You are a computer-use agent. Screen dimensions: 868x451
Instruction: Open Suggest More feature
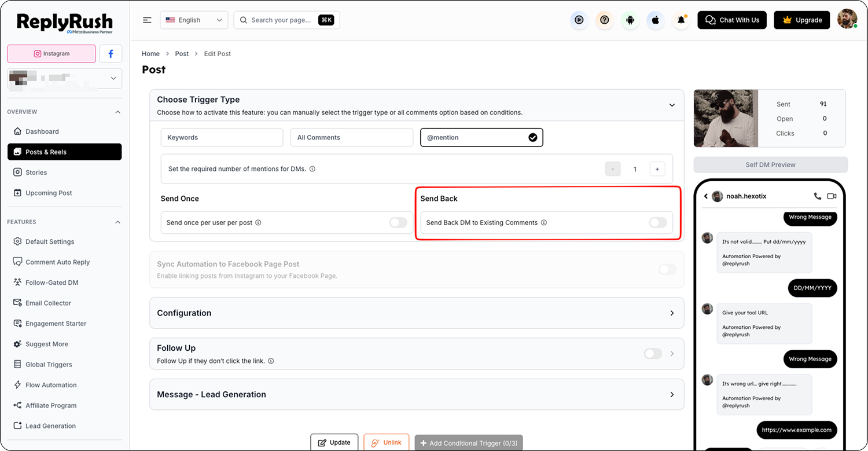coord(65,344)
